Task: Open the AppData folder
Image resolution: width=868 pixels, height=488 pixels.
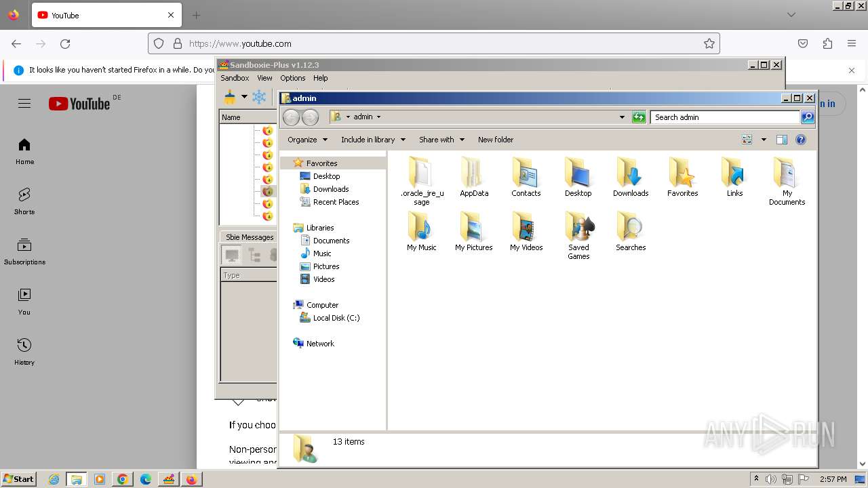Action: [x=474, y=176]
